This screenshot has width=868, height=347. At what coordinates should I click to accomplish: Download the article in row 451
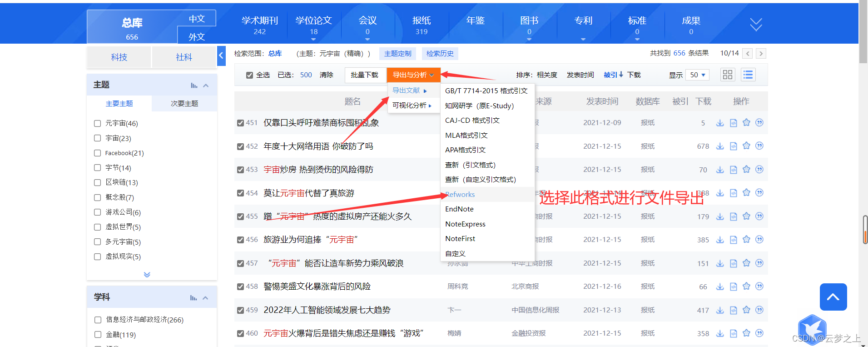click(x=720, y=123)
